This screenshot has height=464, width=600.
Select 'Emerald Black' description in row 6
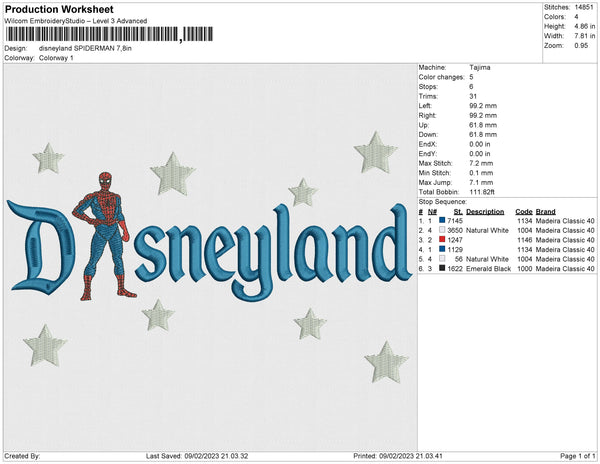pyautogui.click(x=489, y=269)
